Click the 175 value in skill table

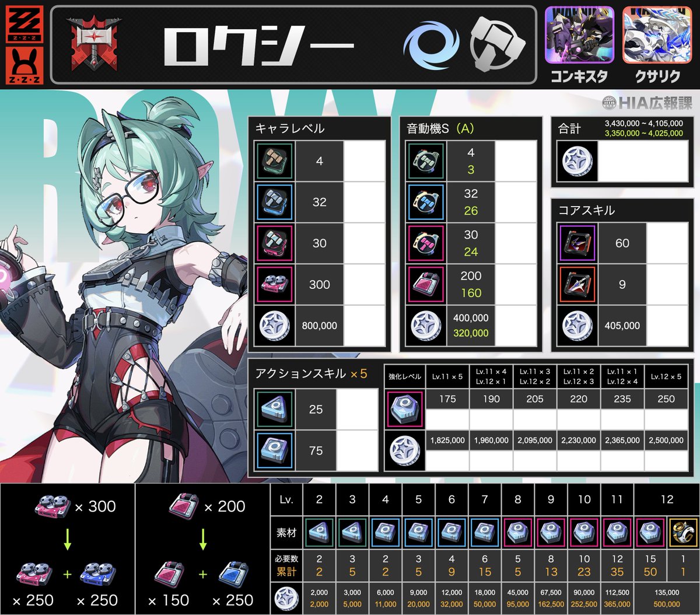tap(447, 399)
